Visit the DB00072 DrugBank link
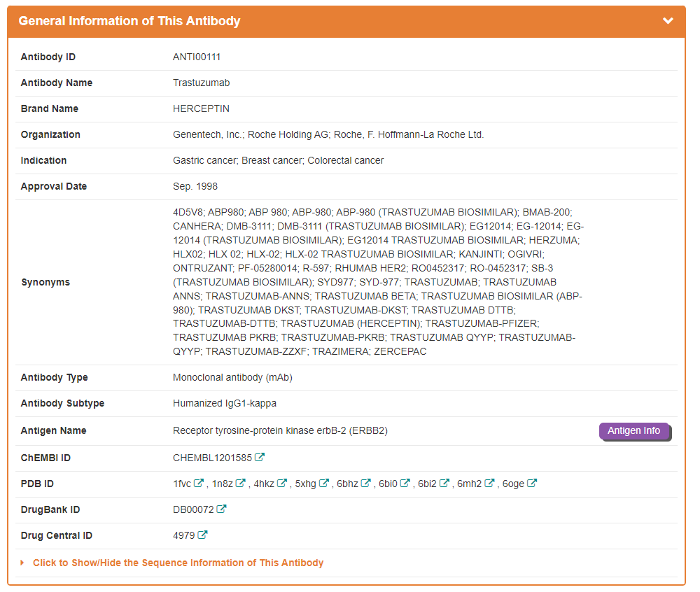 coord(193,509)
